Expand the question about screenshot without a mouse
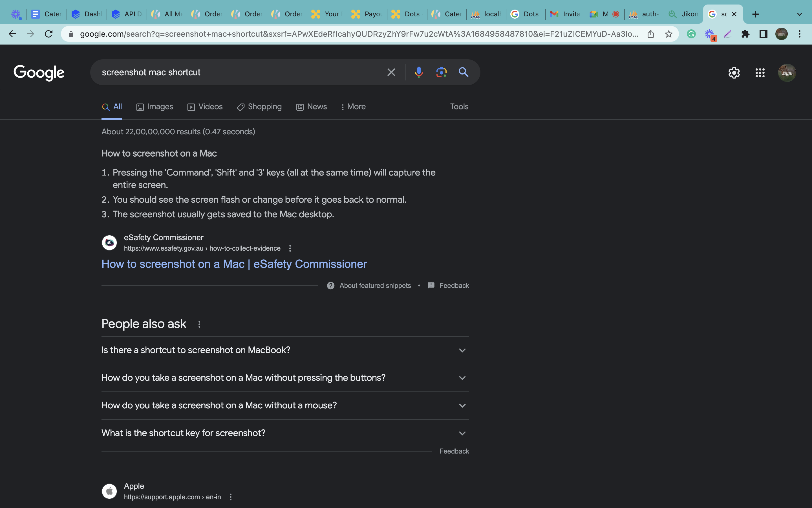 coord(285,406)
